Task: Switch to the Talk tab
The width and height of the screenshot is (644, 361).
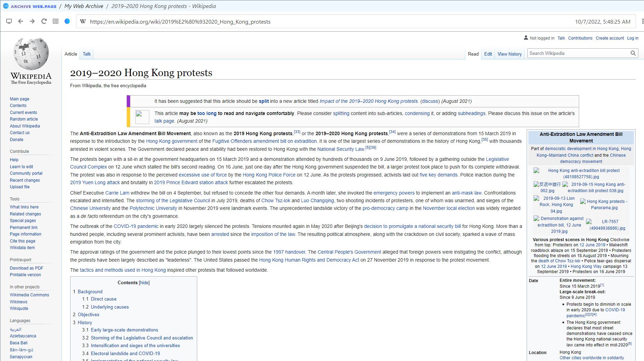Action: point(87,54)
